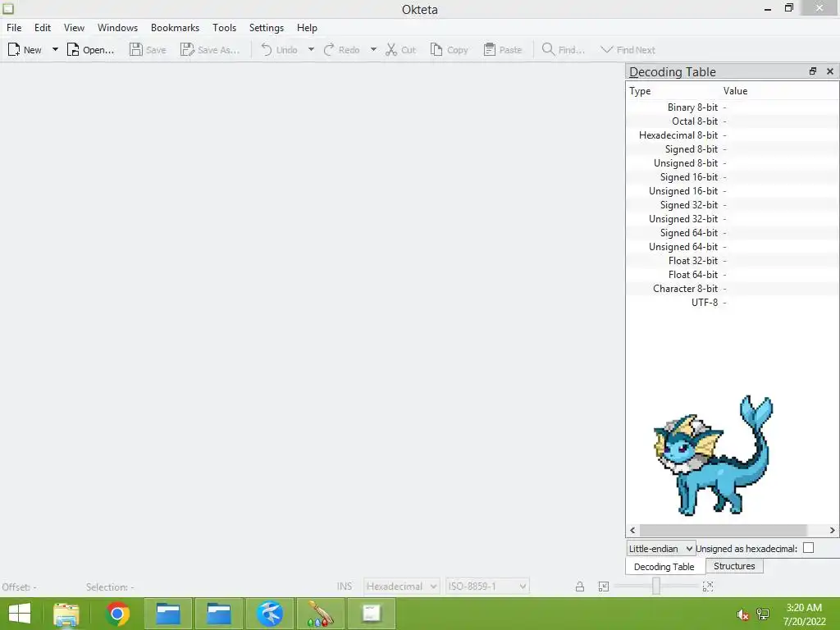Click the network tray icon
840x630 pixels.
pyautogui.click(x=763, y=614)
